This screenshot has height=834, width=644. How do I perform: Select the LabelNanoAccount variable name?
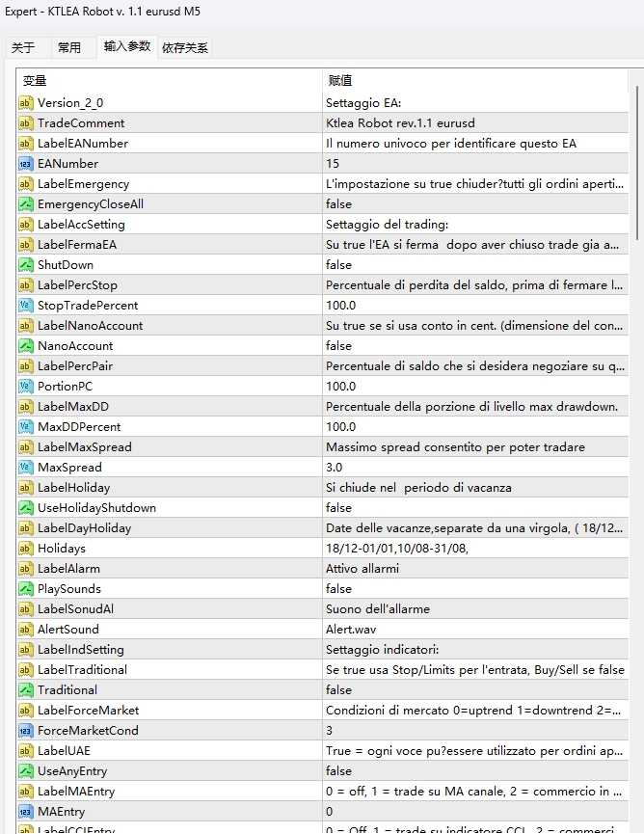click(90, 326)
